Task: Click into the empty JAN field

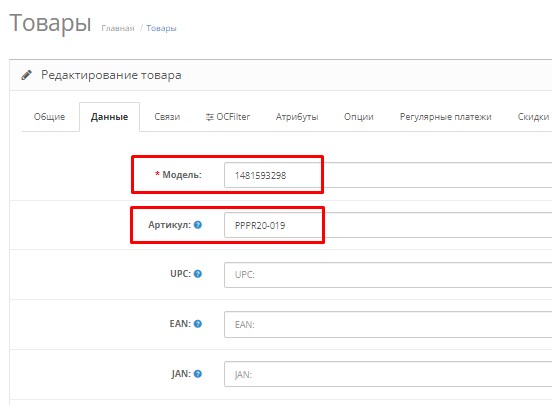Action: (388, 374)
